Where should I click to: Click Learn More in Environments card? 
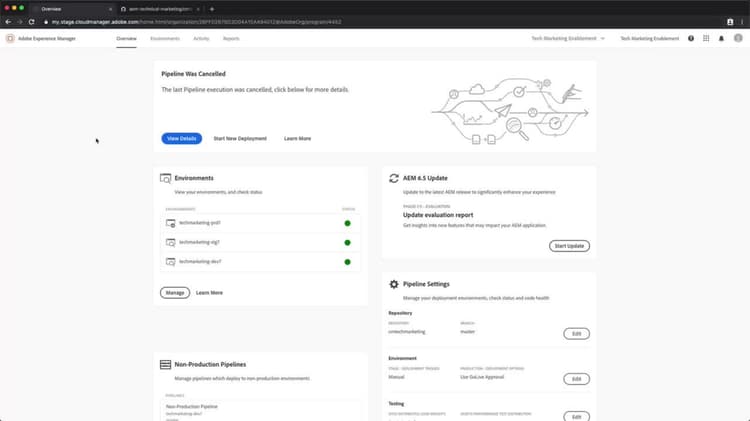209,292
